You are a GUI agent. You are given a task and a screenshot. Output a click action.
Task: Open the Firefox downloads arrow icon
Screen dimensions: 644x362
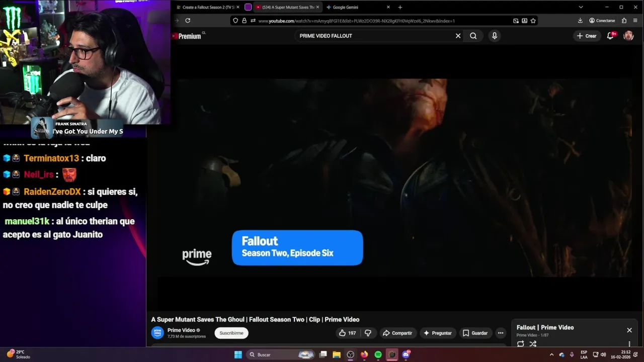580,21
